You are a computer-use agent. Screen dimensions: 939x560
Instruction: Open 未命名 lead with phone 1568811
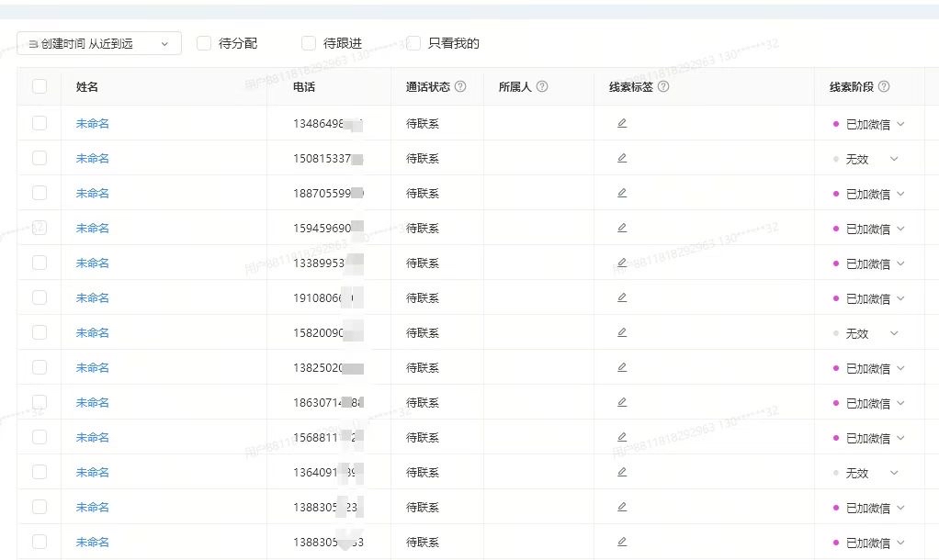(92, 437)
